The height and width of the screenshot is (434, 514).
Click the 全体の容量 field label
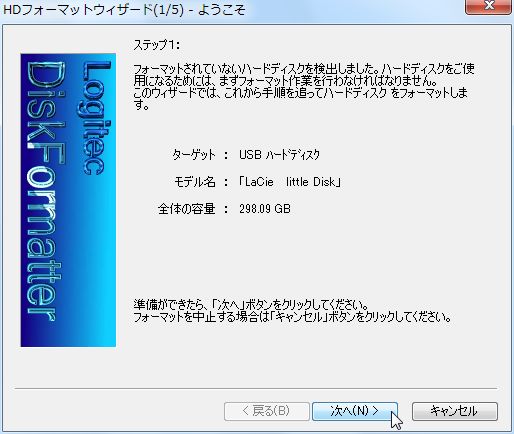pyautogui.click(x=187, y=209)
